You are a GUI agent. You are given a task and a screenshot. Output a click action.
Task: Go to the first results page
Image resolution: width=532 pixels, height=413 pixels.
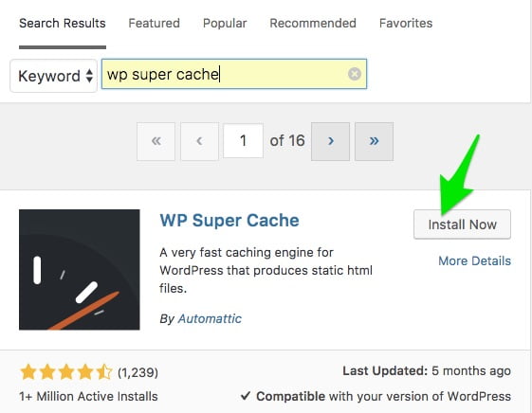click(x=156, y=141)
